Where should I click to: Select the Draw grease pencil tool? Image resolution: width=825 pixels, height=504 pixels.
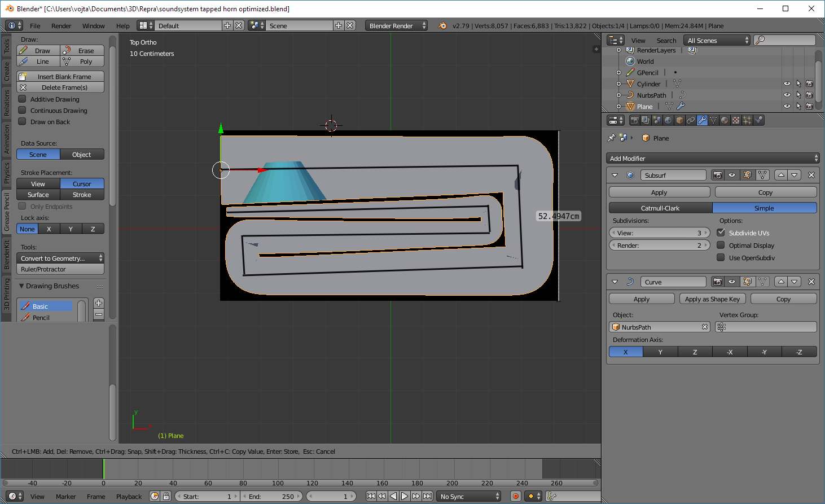[x=38, y=50]
